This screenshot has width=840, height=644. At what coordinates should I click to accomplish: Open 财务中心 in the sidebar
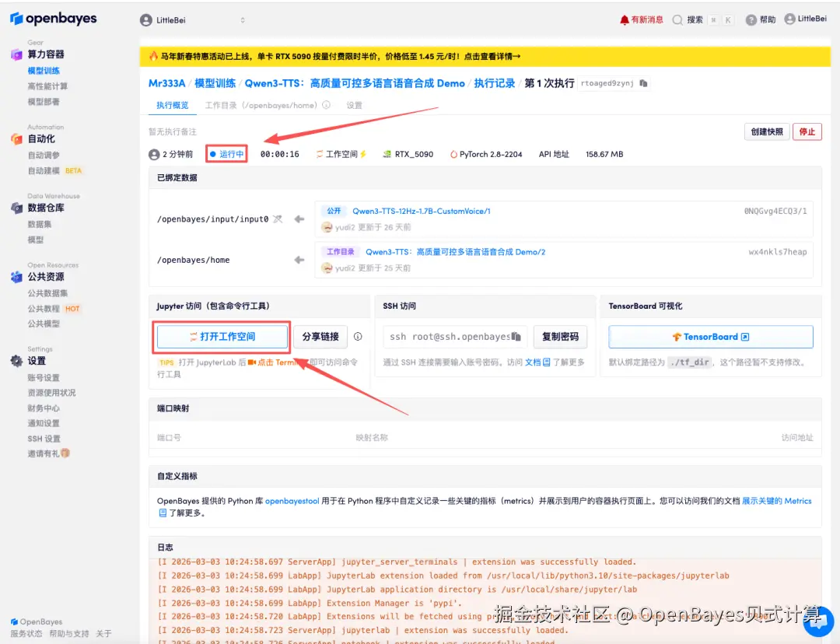(44, 408)
